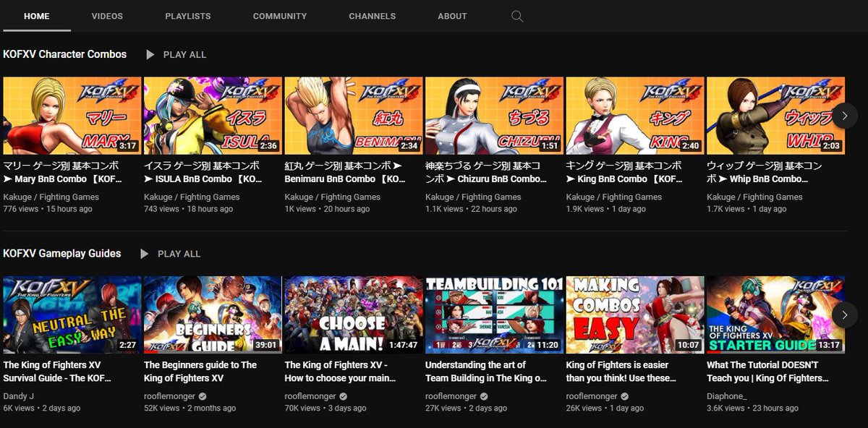Open Kakuge channel name under Whip video
This screenshot has height=428, width=868.
pos(754,197)
